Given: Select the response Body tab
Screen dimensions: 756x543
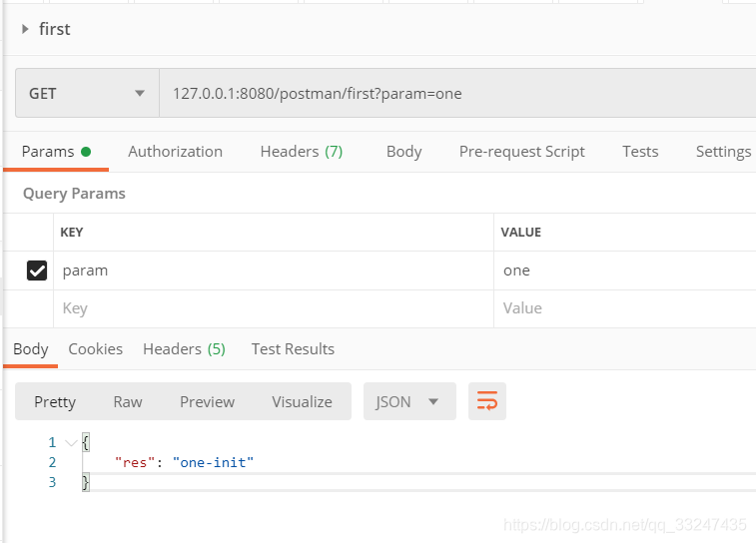Looking at the screenshot, I should click(31, 348).
